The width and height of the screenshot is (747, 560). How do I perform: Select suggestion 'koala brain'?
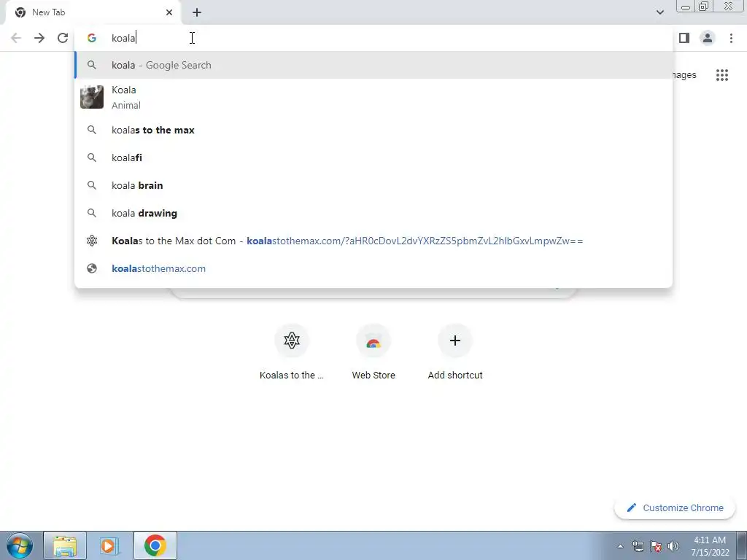click(x=373, y=185)
